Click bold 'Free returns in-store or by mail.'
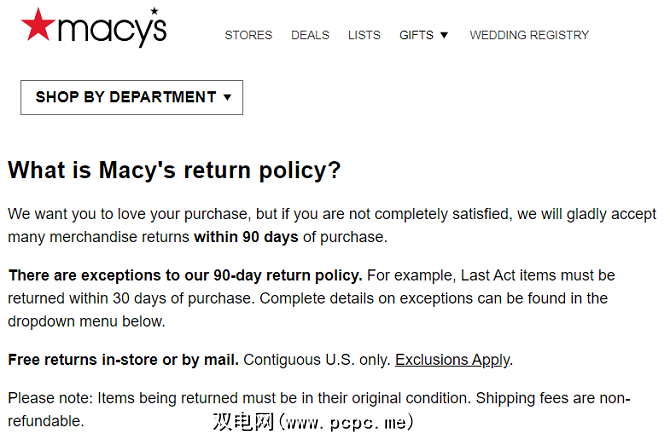This screenshot has height=445, width=670. coord(123,359)
